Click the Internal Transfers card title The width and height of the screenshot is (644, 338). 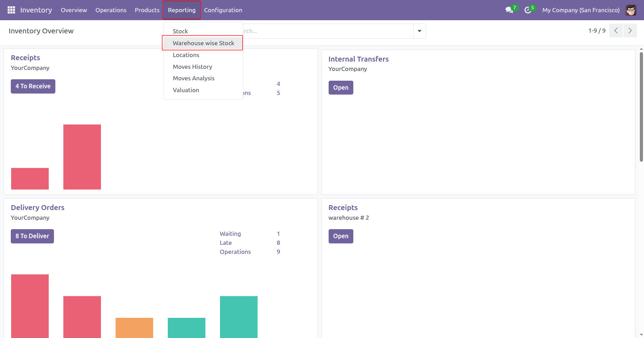tap(359, 59)
